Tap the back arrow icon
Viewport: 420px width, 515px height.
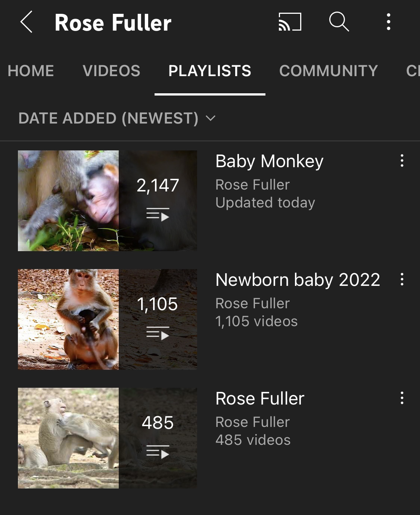tap(26, 22)
